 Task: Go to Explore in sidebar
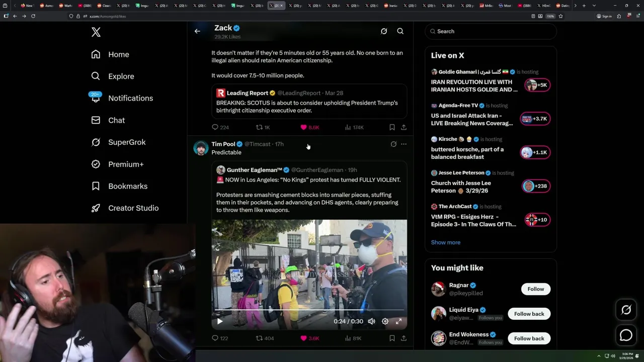113,76
